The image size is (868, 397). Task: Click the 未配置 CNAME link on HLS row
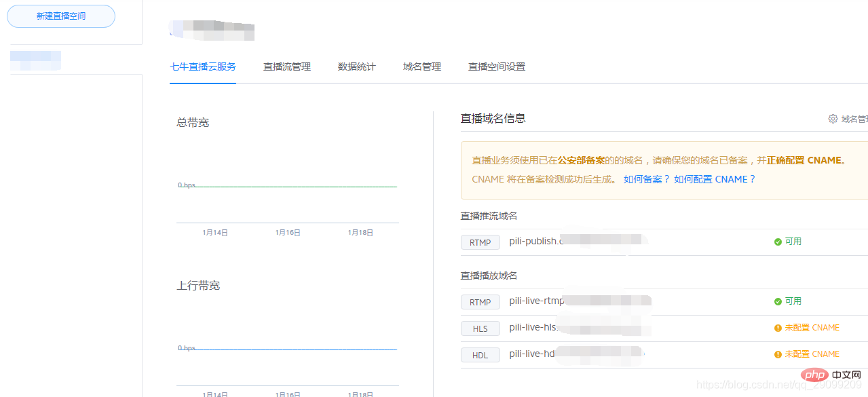812,327
